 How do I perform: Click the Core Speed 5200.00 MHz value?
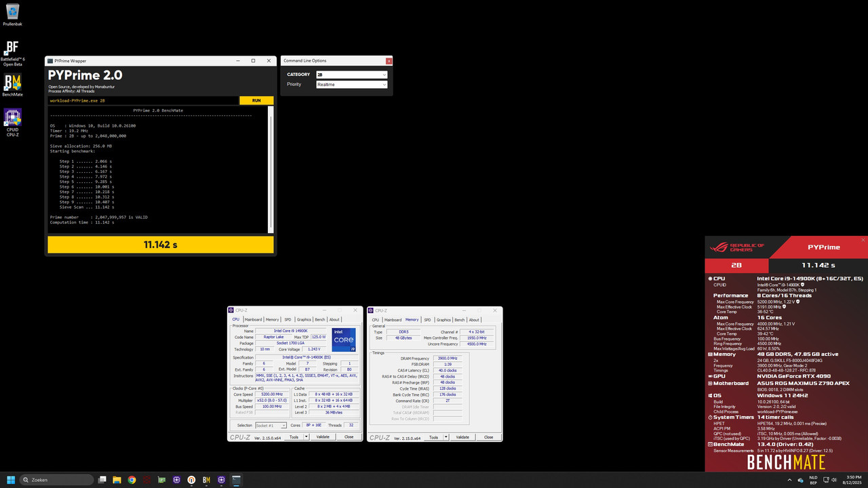pyautogui.click(x=272, y=394)
